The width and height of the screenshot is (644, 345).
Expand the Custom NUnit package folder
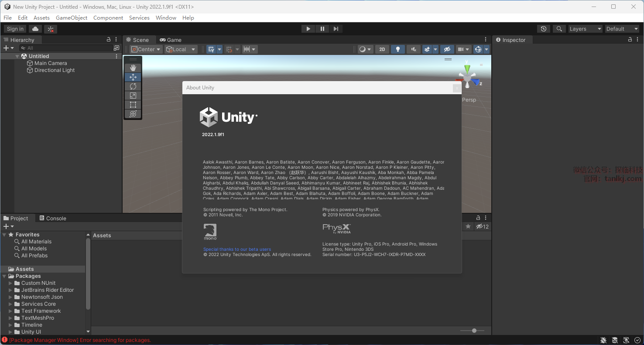pyautogui.click(x=11, y=283)
